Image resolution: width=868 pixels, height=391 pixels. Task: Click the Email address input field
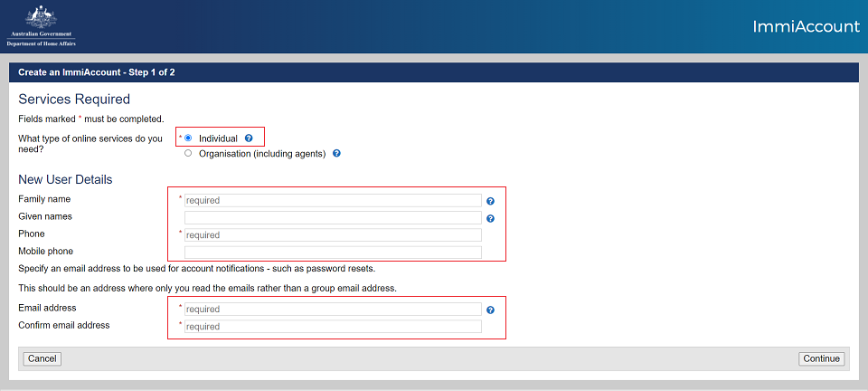click(333, 309)
